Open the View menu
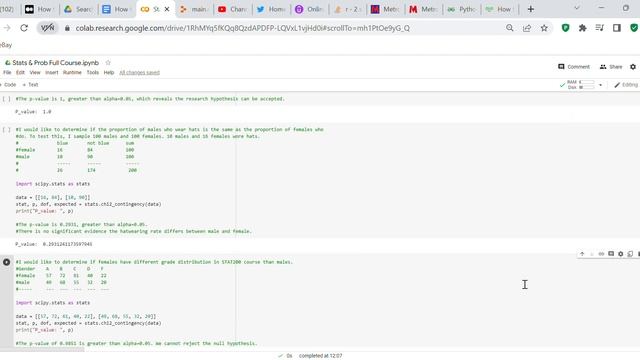The height and width of the screenshot is (360, 640). coord(35,72)
